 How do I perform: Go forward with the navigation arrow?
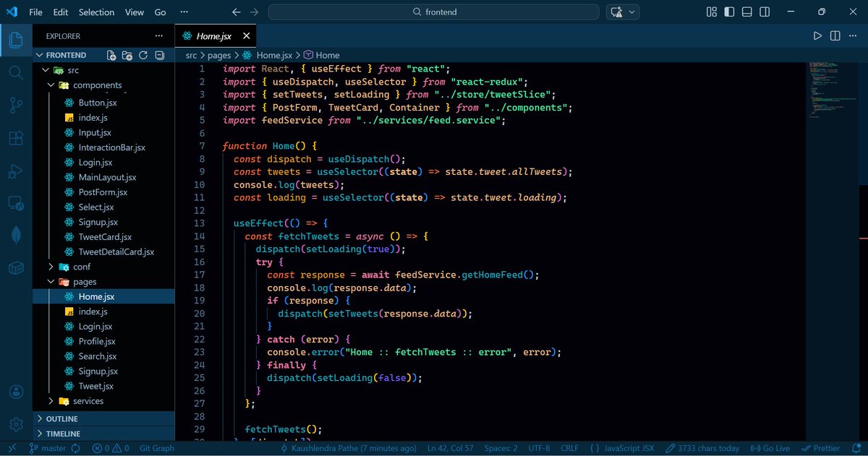tap(254, 12)
